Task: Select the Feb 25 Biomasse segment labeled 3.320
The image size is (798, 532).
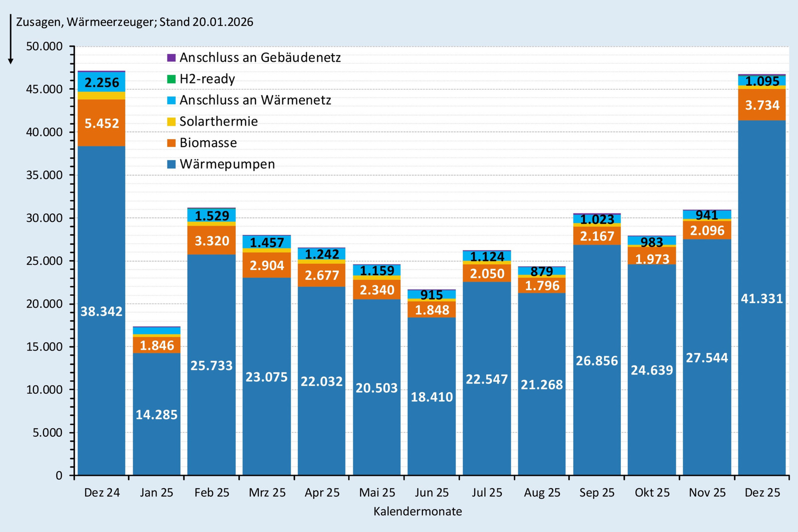Action: pyautogui.click(x=211, y=241)
